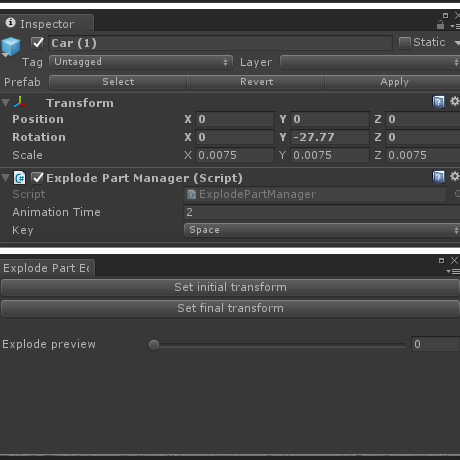The height and width of the screenshot is (460, 460).
Task: Click the Position label
Action: pyautogui.click(x=38, y=119)
